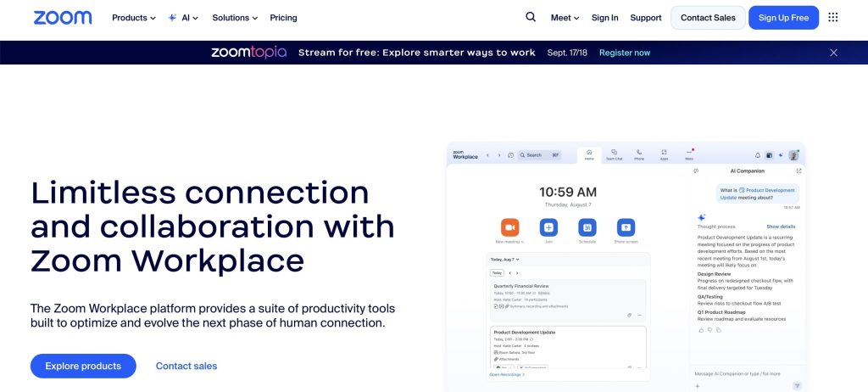
Task: Click the history clock icon beside Search
Action: [x=510, y=155]
